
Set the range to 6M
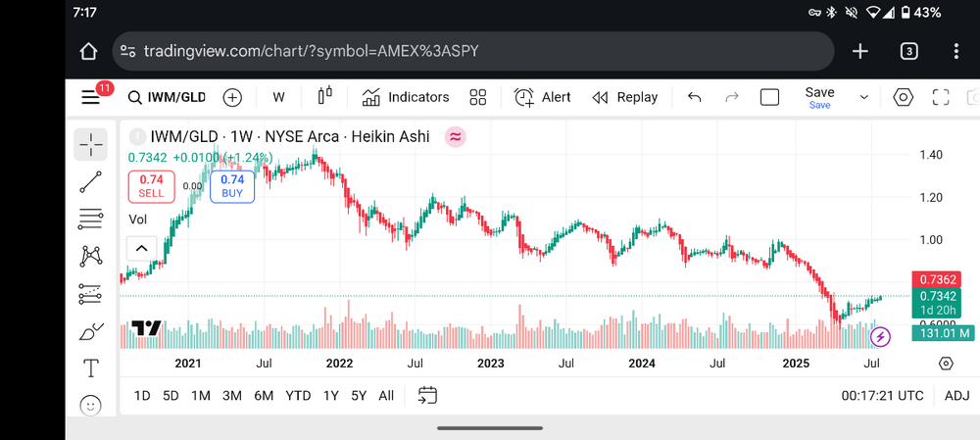tap(264, 396)
